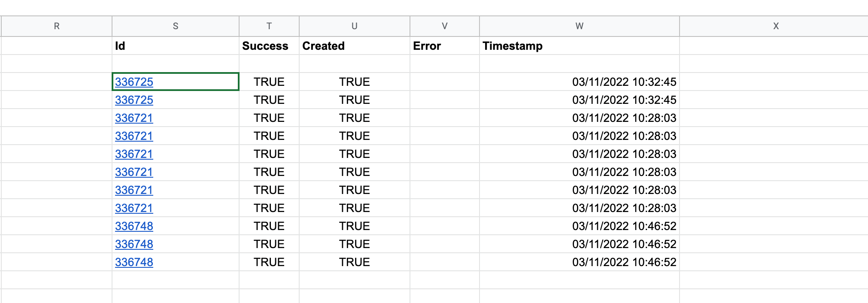Select column V header

pyautogui.click(x=444, y=26)
